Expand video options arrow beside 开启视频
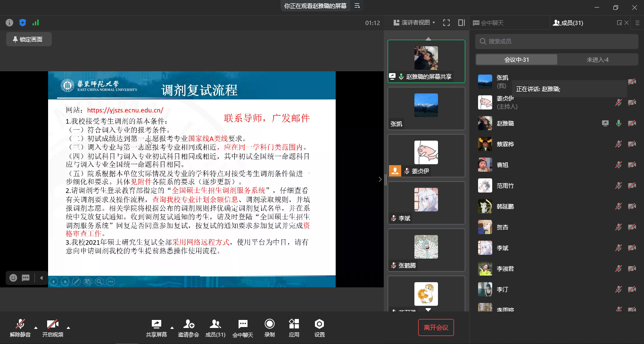Image resolution: width=644 pixels, height=344 pixels. (x=68, y=327)
